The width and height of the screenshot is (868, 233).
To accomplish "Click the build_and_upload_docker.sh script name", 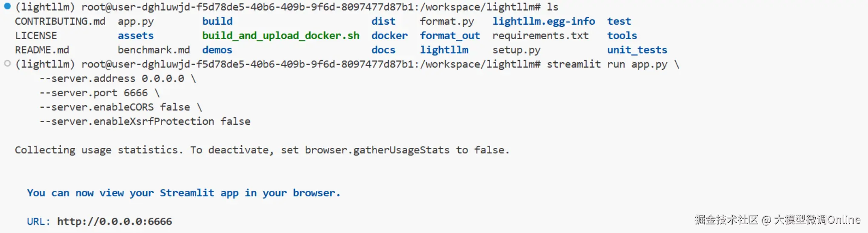I will click(x=280, y=36).
